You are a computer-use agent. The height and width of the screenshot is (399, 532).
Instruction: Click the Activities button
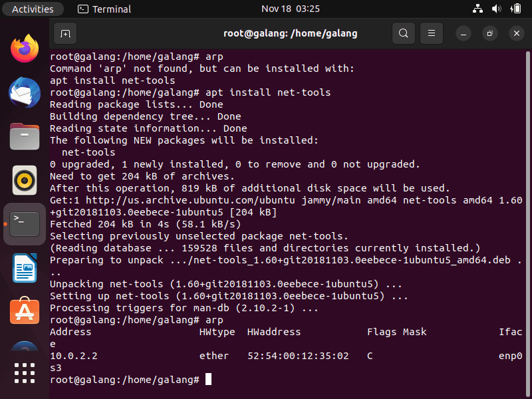[x=33, y=9]
